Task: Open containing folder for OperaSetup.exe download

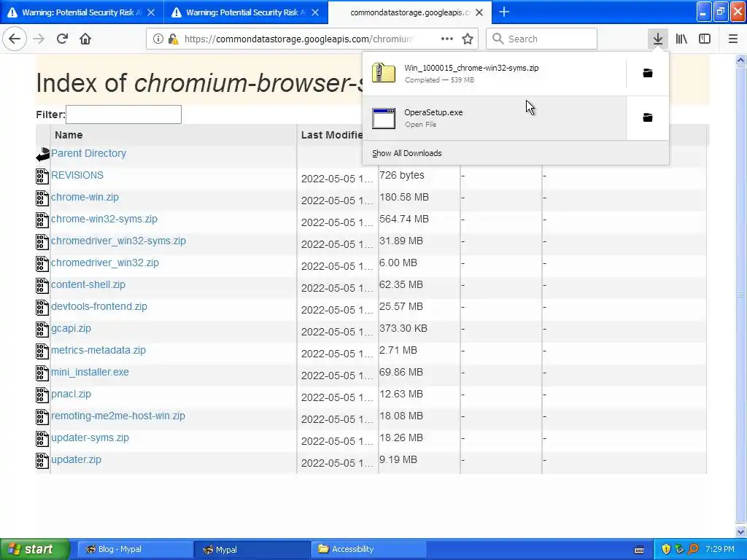Action: pyautogui.click(x=648, y=117)
